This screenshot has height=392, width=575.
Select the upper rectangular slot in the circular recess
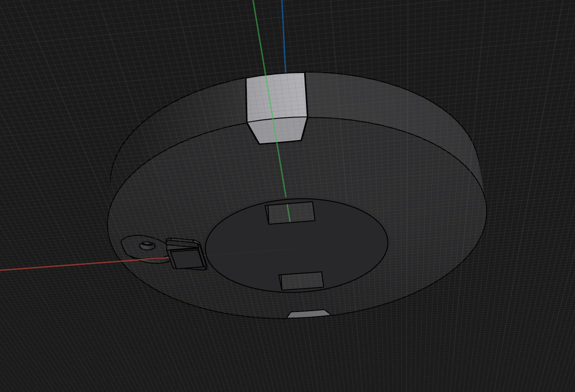click(x=290, y=213)
